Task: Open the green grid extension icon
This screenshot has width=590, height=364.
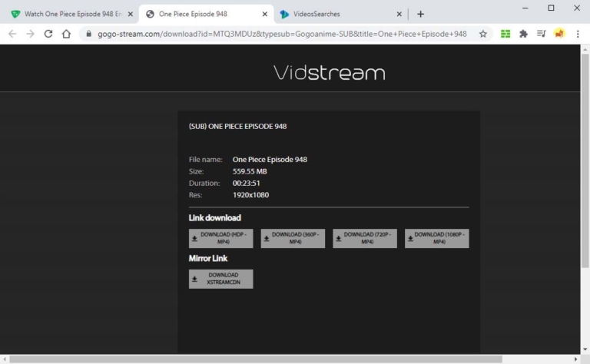Action: coord(505,34)
